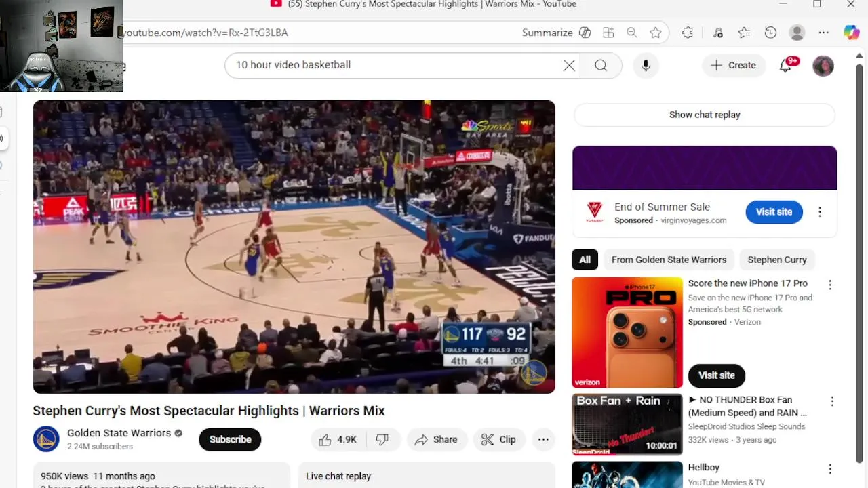868x488 pixels.
Task: Open YouTube notifications bell
Action: 785,65
